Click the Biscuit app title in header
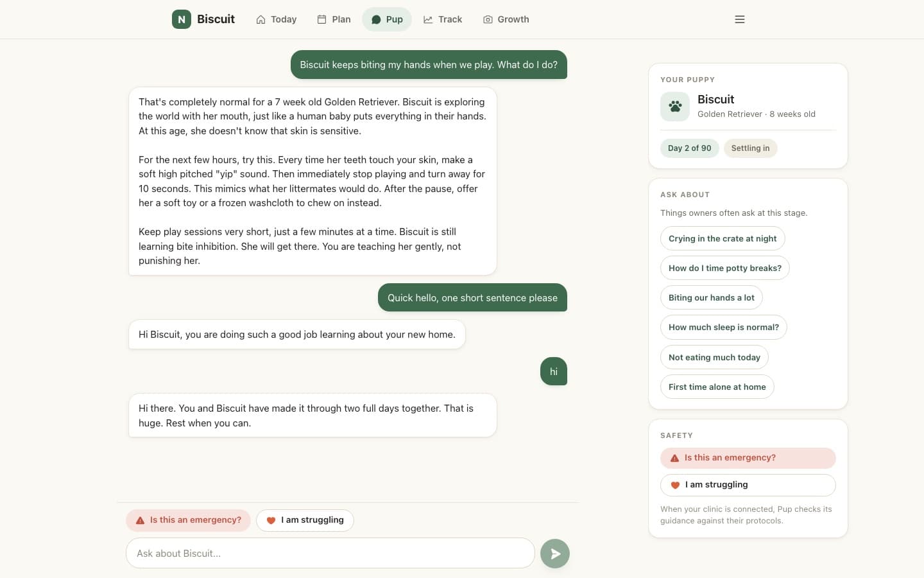Viewport: 924px width, 578px height. pos(216,19)
